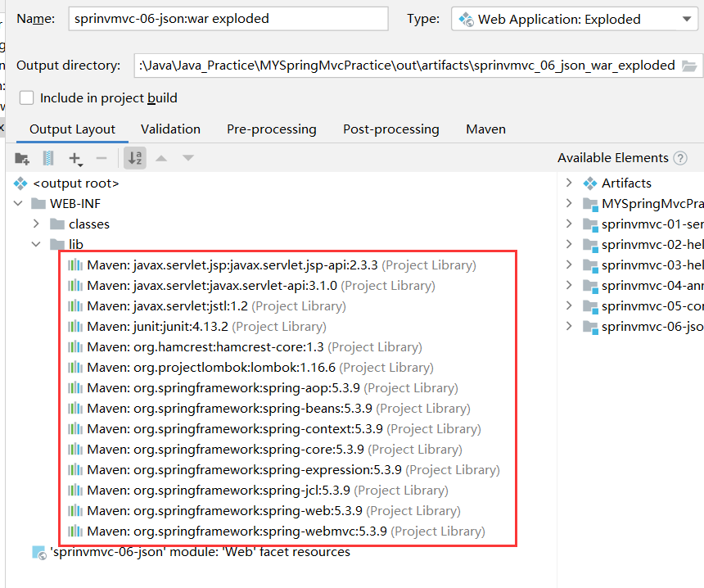Image resolution: width=704 pixels, height=588 pixels.
Task: Open the Pre-processing tab
Action: point(271,129)
